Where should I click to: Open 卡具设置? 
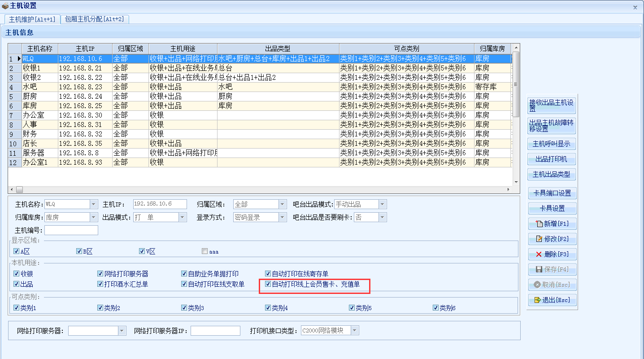552,208
